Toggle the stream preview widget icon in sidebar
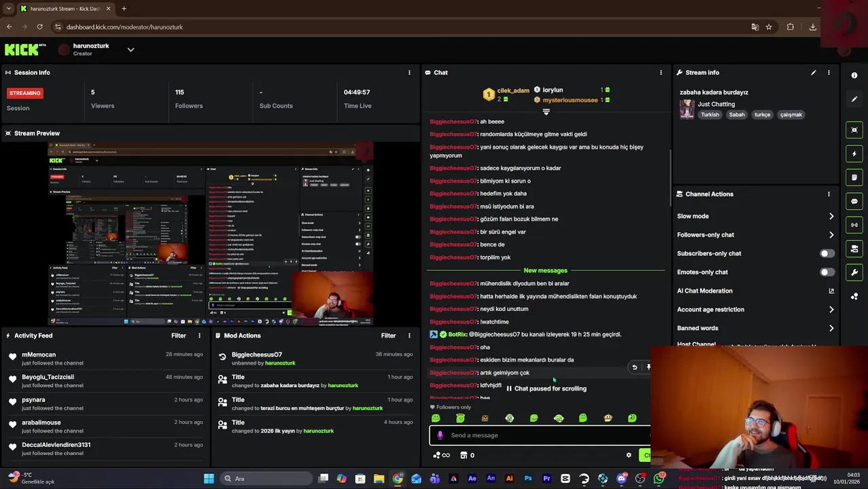 [854, 130]
